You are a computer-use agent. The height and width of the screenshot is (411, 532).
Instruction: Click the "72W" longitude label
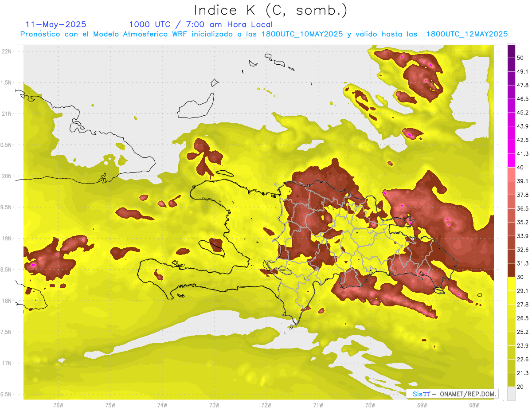click(266, 405)
